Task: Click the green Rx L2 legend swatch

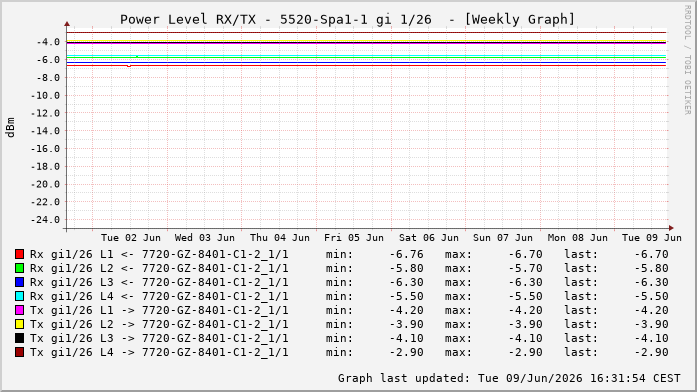Action: point(19,268)
